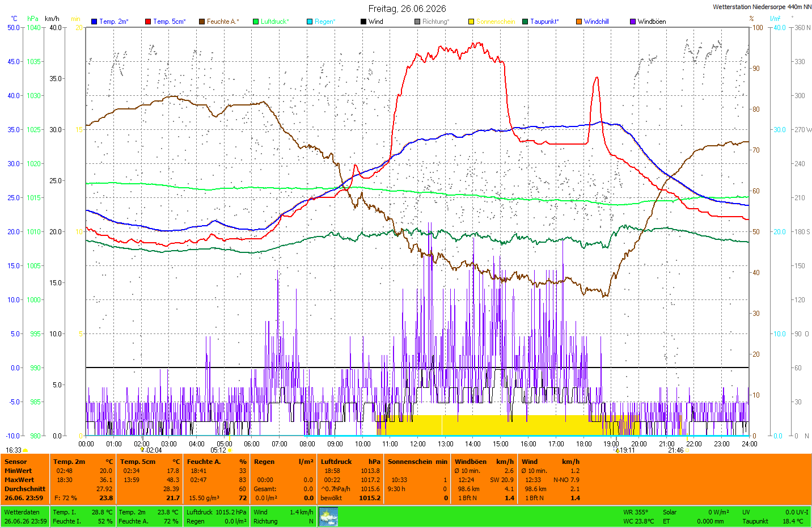Select the 'Feuchte A.*' legend label
The image size is (812, 528).
tap(223, 22)
